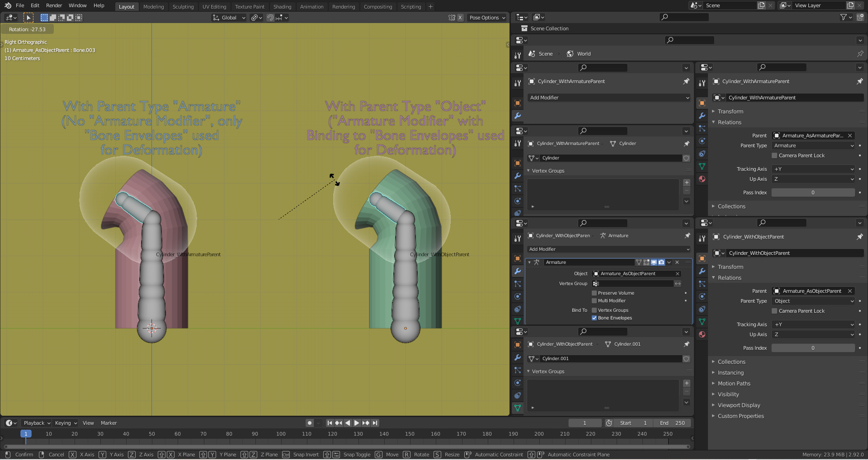Open the Parent Type Armature dropdown

tap(813, 146)
